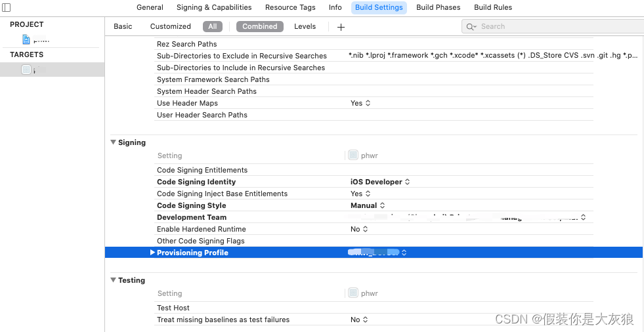Click the Use Header Maps label
Image resolution: width=644 pixels, height=332 pixels.
click(x=187, y=103)
